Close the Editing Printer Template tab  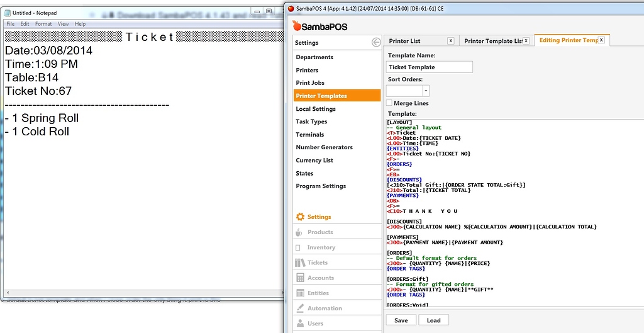pyautogui.click(x=601, y=40)
